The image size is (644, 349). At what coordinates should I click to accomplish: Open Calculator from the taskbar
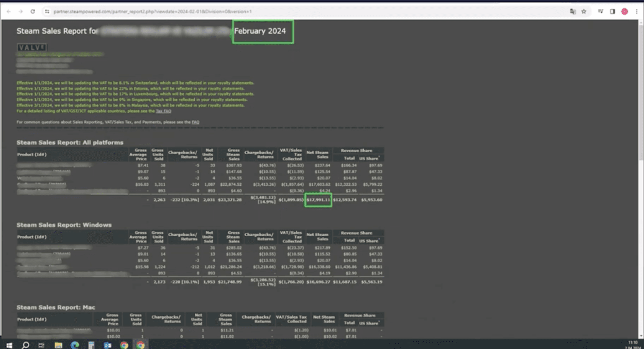(x=91, y=345)
